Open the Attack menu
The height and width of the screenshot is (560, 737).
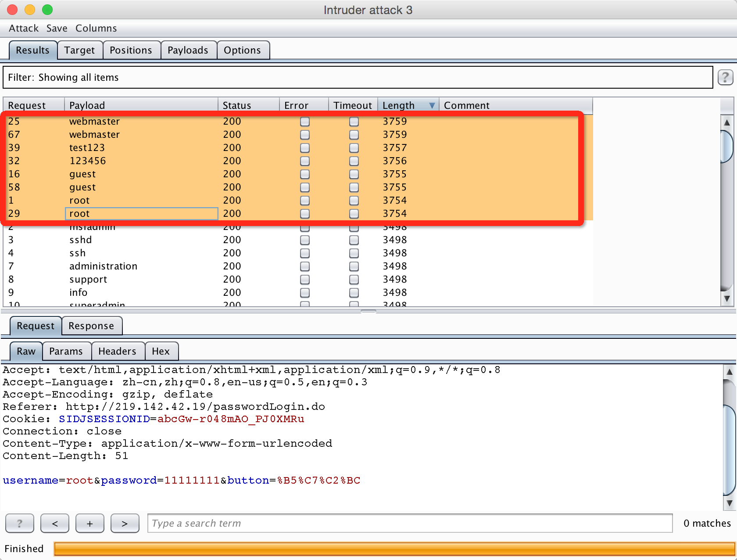click(x=24, y=28)
